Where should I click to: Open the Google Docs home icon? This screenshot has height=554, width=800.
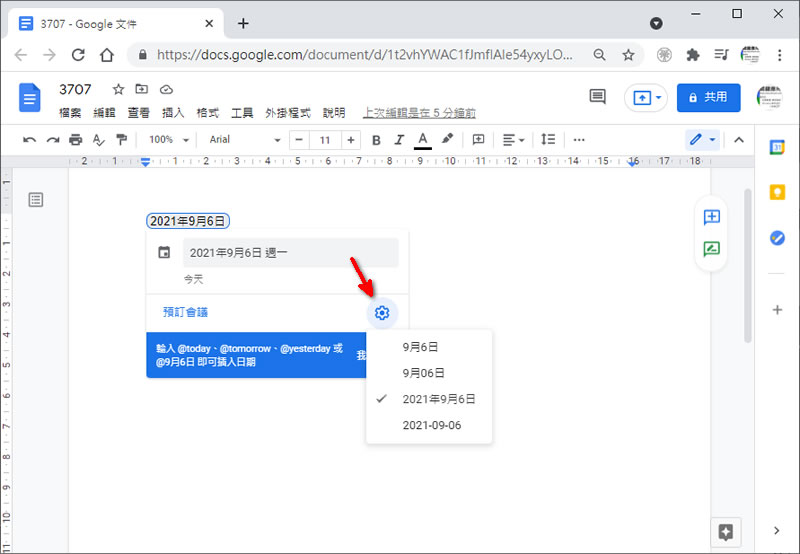(x=30, y=97)
